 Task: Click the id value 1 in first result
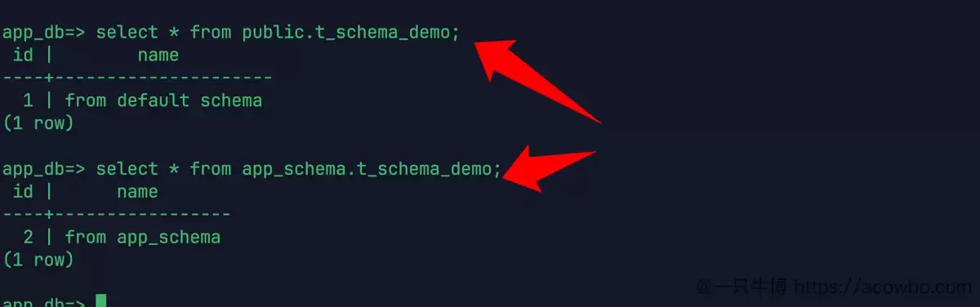29,100
